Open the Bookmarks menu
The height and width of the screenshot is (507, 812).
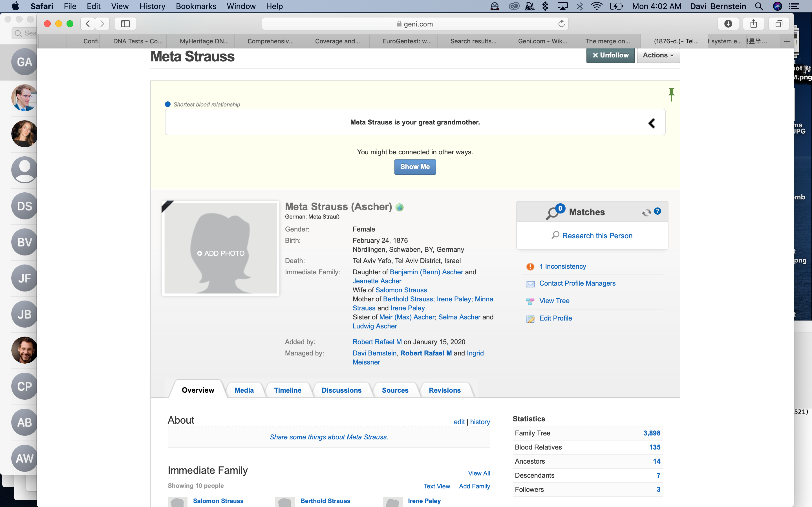tap(196, 6)
